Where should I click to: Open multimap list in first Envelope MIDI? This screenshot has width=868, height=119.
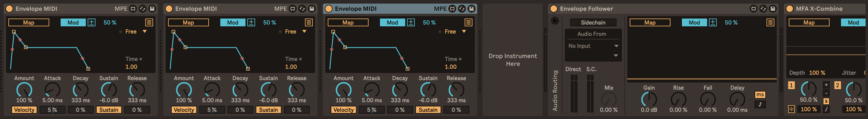[x=149, y=22]
